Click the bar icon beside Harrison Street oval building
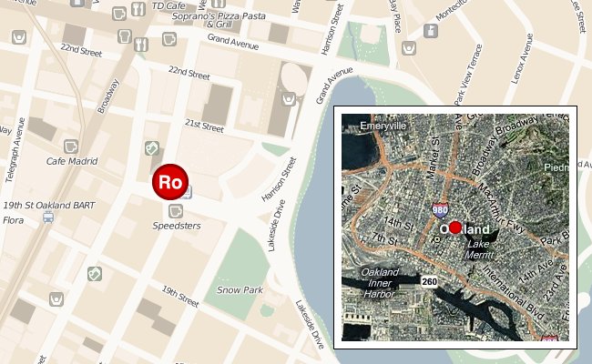Screen dimensions: 592x364 click(289, 99)
